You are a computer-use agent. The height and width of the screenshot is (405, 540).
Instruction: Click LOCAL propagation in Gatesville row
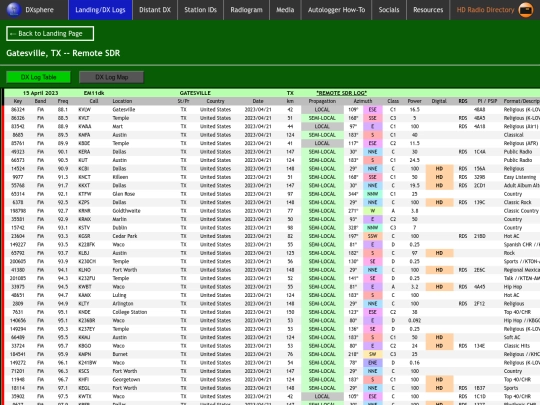322,110
